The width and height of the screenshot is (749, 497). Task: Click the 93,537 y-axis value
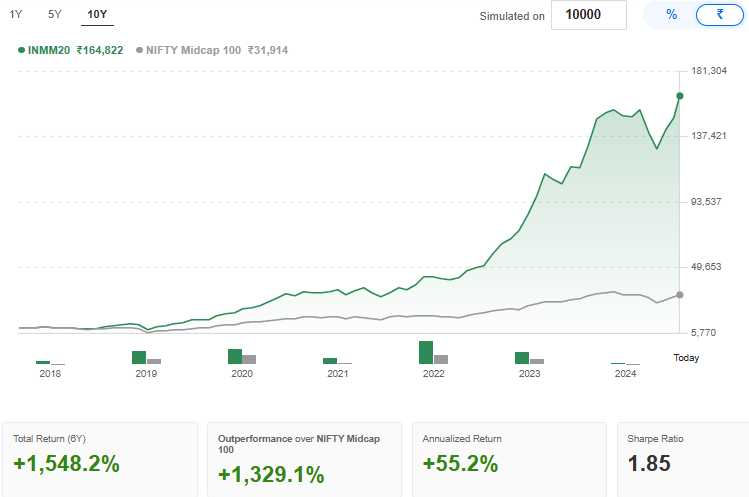pos(706,202)
